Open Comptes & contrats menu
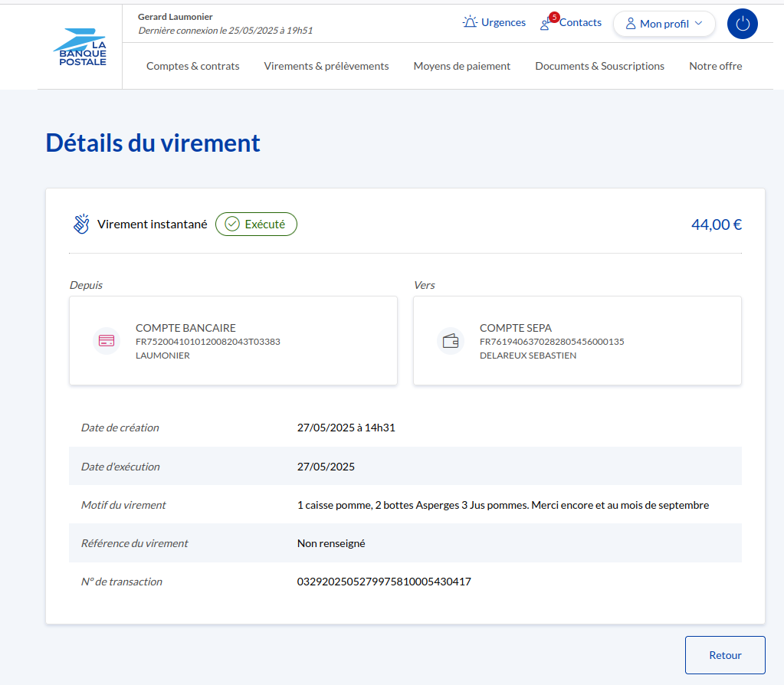This screenshot has width=784, height=685. pyautogui.click(x=193, y=66)
